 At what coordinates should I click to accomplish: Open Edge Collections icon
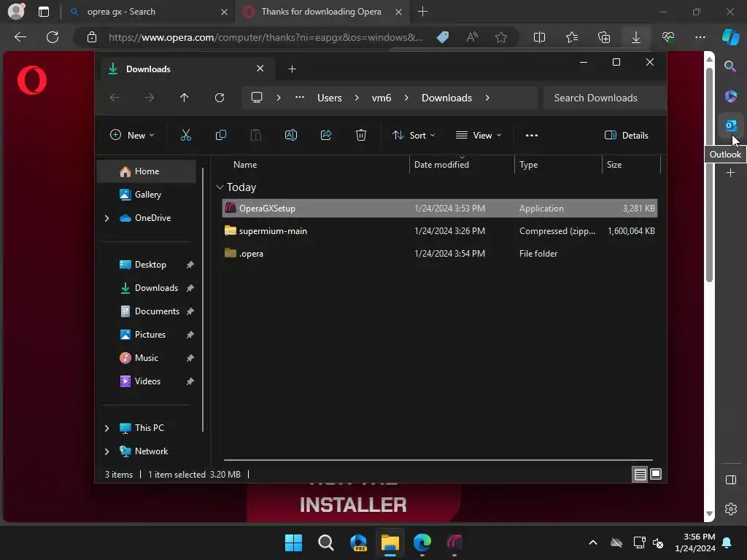604,37
